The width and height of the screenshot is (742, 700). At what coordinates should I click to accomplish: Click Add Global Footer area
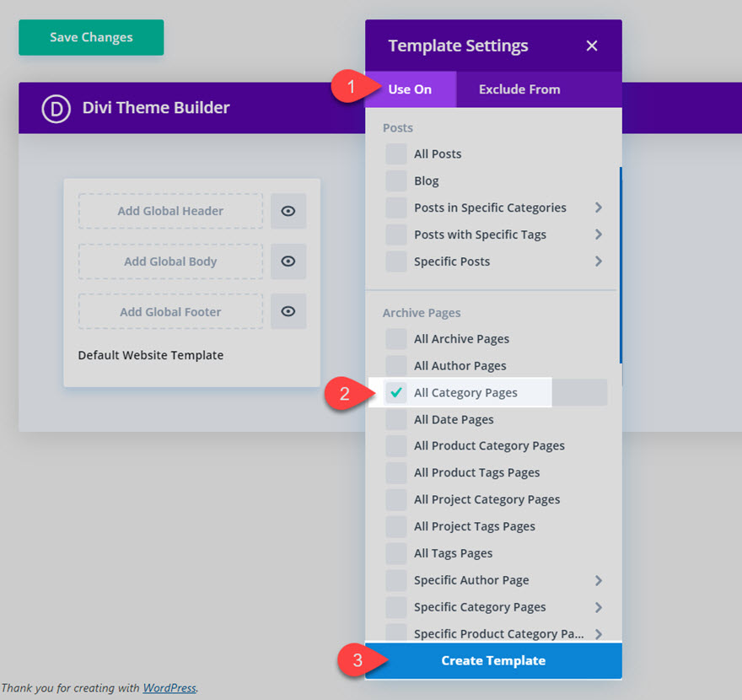pos(170,311)
